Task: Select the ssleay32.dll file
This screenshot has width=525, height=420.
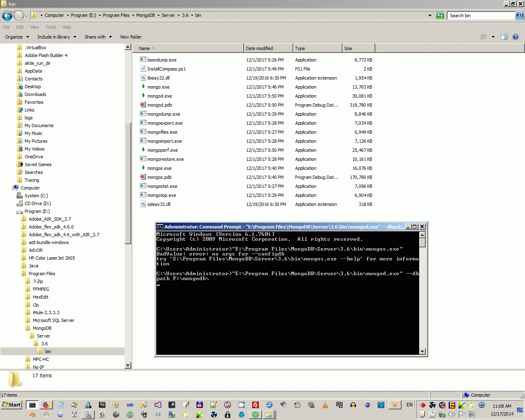Action: click(159, 204)
